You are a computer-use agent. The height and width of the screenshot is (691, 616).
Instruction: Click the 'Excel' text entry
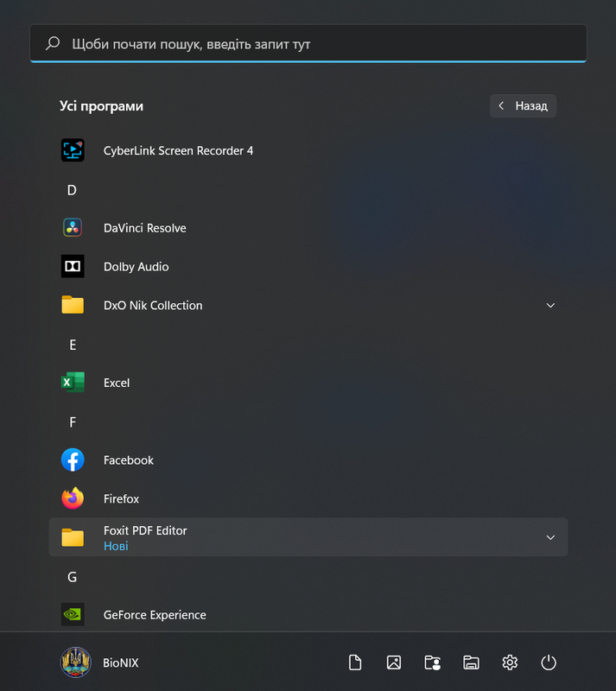(117, 383)
